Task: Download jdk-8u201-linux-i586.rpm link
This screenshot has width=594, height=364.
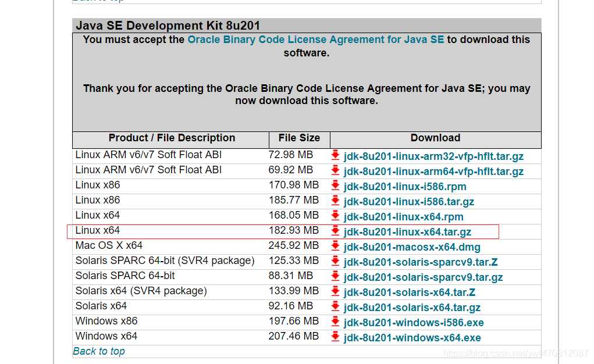Action: (405, 187)
